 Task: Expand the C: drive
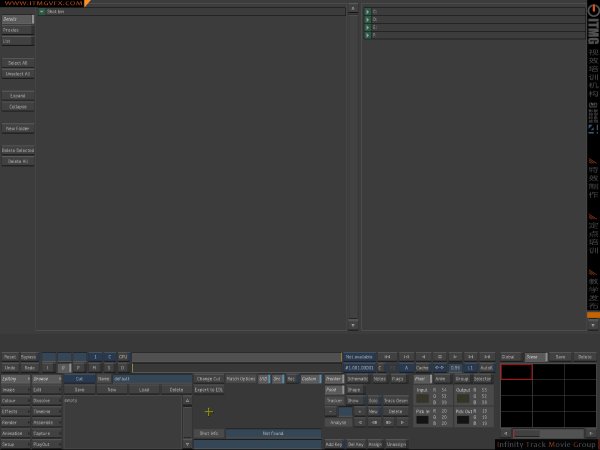coord(368,12)
